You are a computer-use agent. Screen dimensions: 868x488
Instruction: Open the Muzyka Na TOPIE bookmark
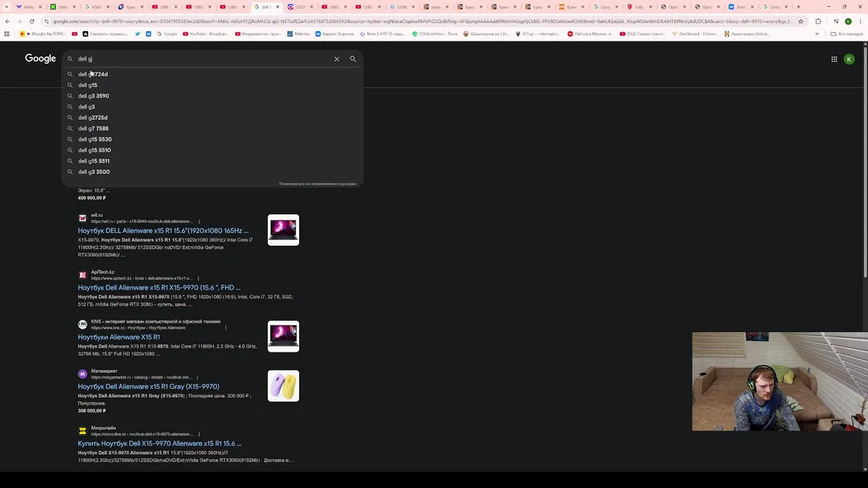coord(43,34)
